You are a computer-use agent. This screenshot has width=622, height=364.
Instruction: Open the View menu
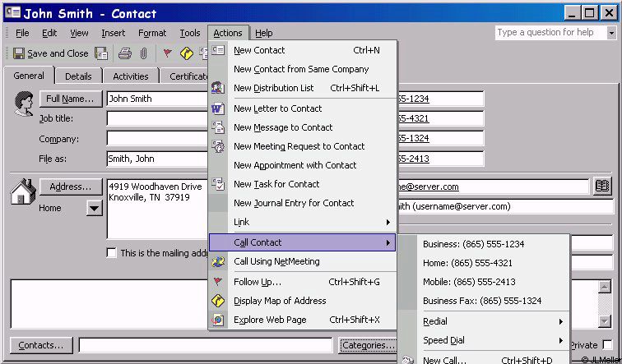[x=79, y=33]
